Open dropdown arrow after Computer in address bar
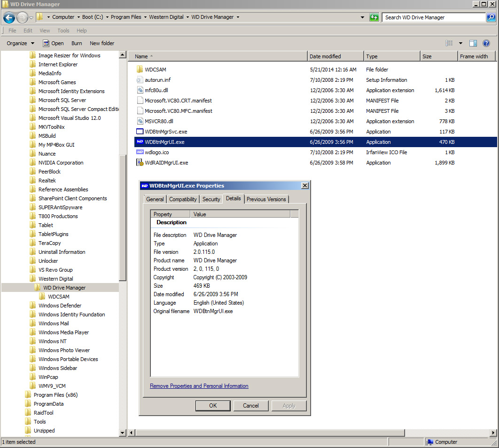Viewport: 499px width, 448px height. pyautogui.click(x=78, y=17)
